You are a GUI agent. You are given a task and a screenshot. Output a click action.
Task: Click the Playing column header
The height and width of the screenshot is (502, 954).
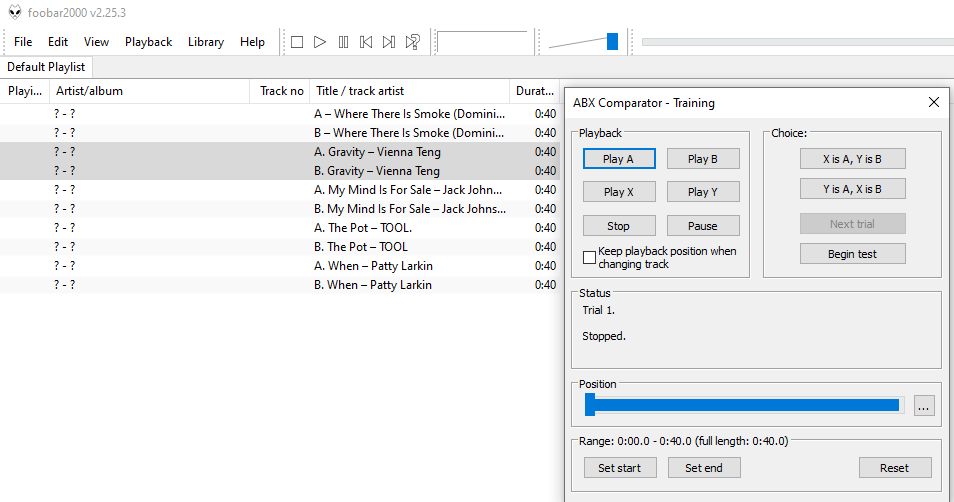[x=25, y=91]
